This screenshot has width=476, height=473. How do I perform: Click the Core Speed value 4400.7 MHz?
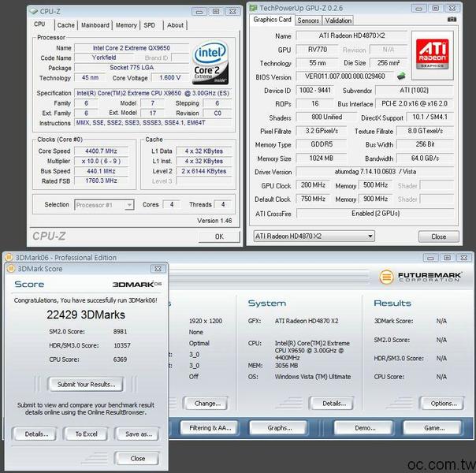tap(101, 151)
